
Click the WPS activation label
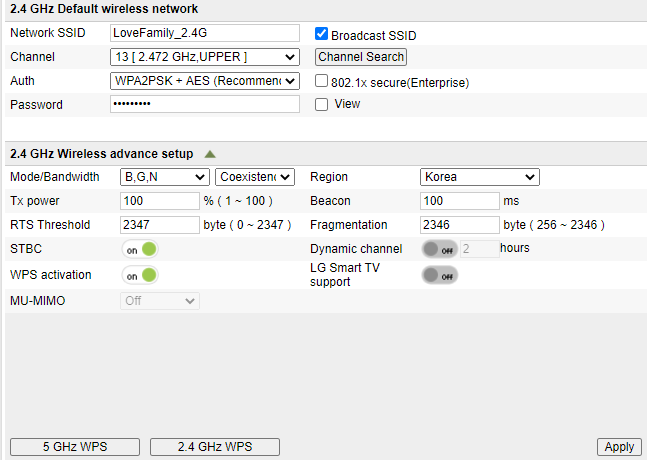pyautogui.click(x=50, y=275)
